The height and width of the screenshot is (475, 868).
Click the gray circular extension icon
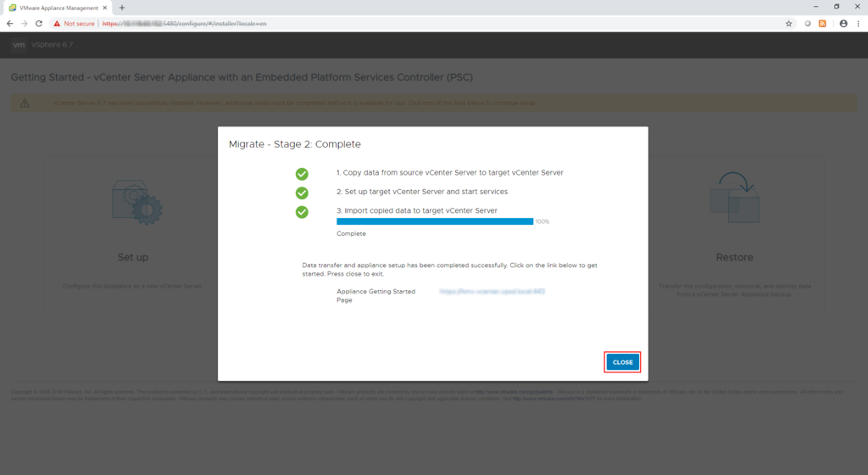(x=808, y=24)
